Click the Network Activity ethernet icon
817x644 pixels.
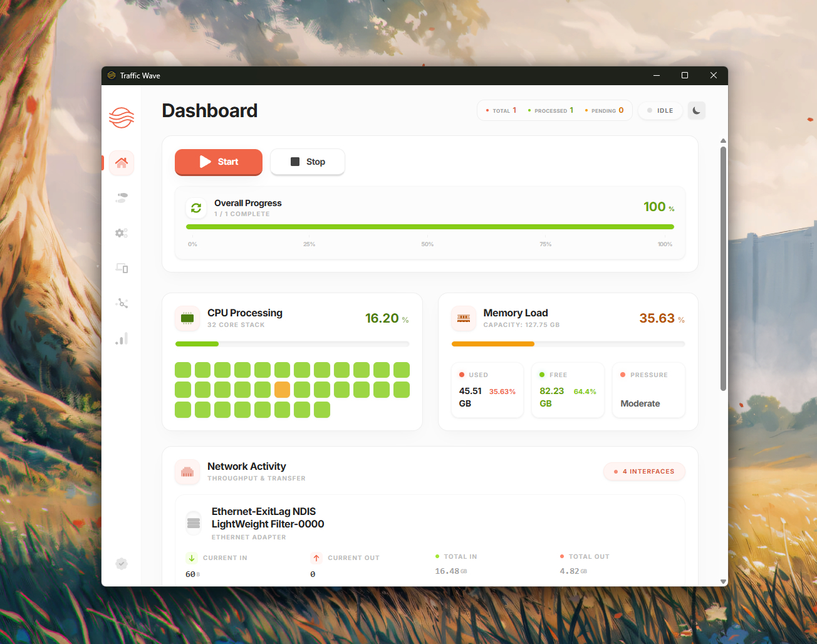click(187, 472)
